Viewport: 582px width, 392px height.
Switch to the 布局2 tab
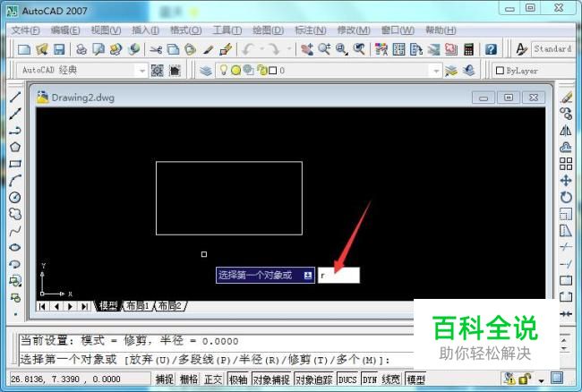170,306
